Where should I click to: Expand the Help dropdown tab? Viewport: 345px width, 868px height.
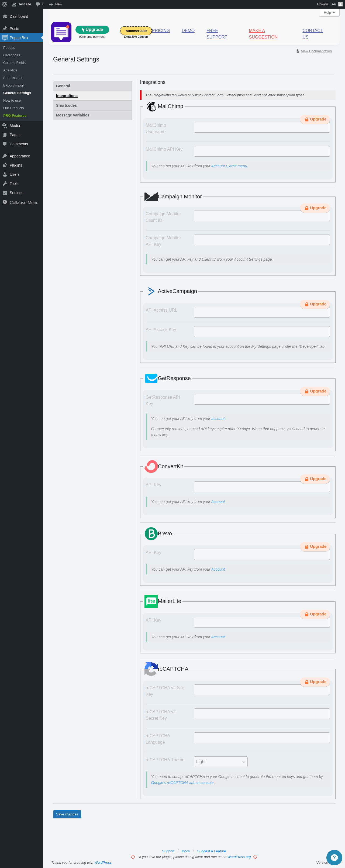click(x=329, y=12)
